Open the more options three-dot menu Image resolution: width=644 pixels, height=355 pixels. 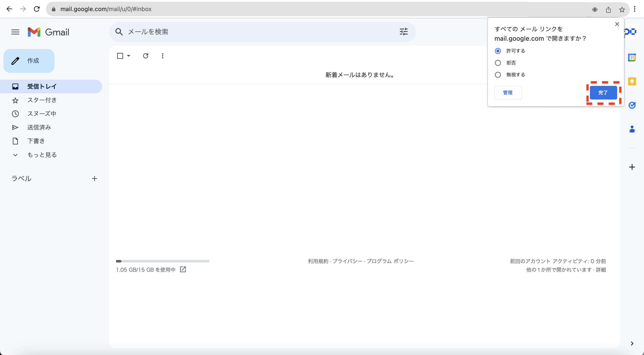[162, 56]
